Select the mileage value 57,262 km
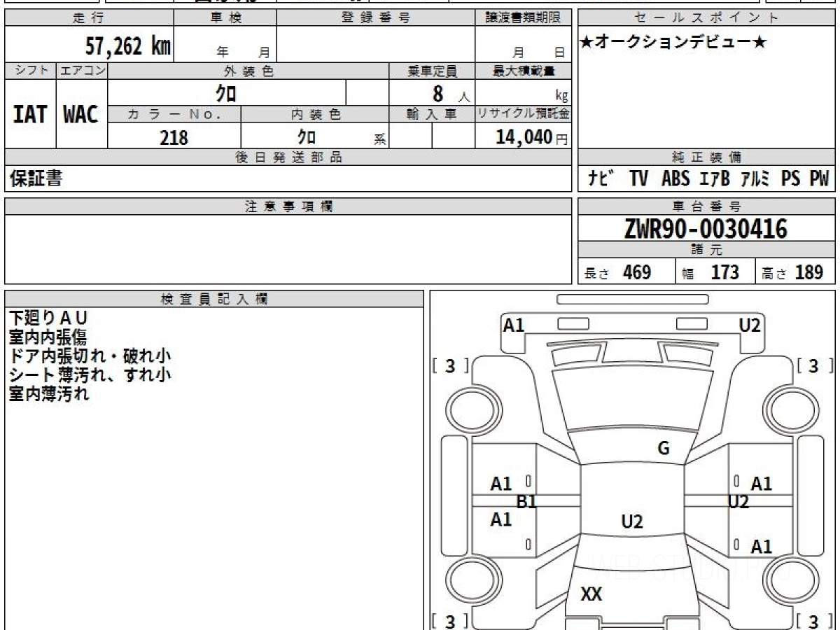 (128, 45)
